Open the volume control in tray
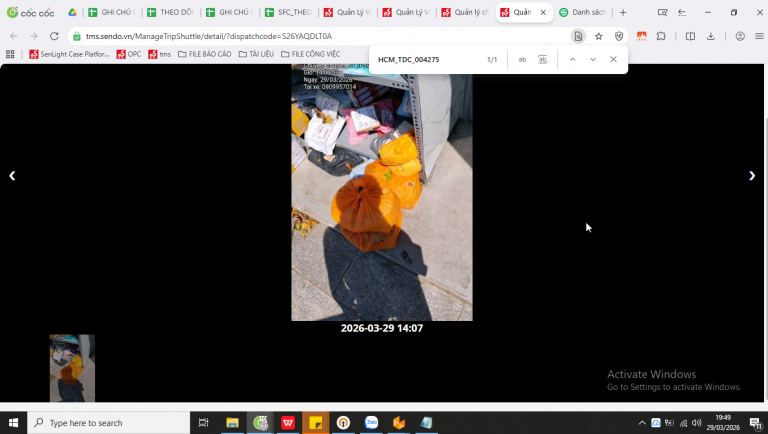This screenshot has height=434, width=768. coord(696,423)
